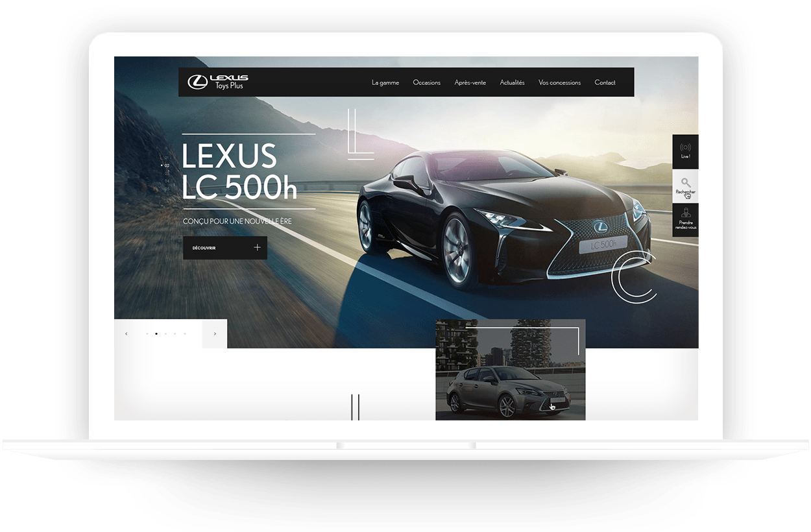Viewport: 811px width, 532px height.
Task: Go to previous slide with left arrow
Action: pos(126,333)
